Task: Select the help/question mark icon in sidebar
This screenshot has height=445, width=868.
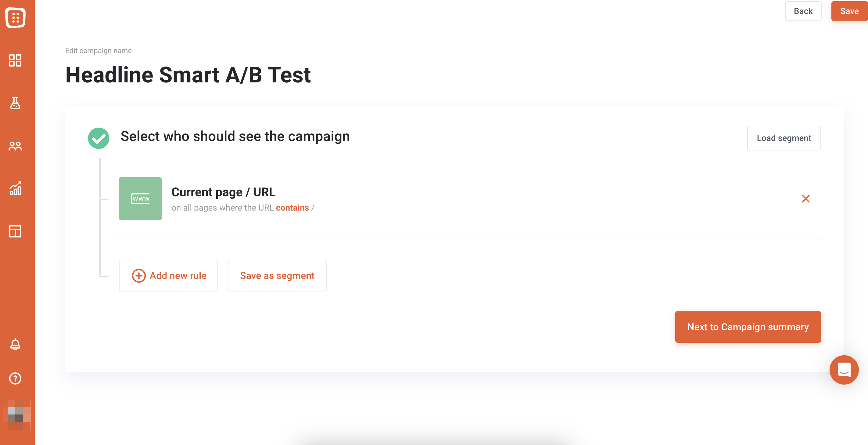Action: point(15,378)
